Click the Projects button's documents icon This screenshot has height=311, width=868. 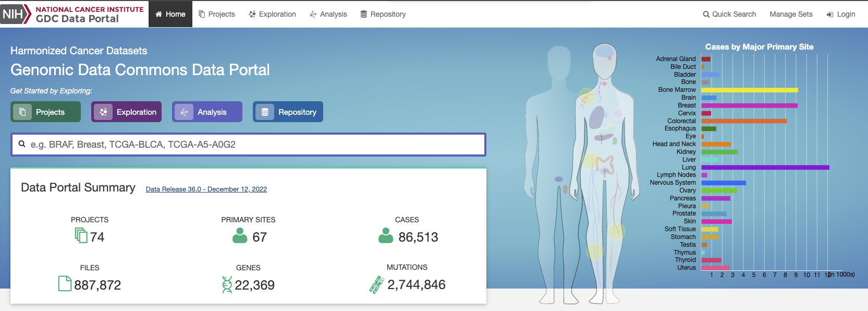[x=22, y=112]
